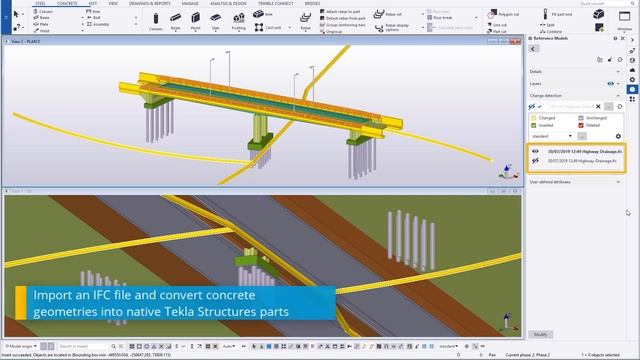Select the Fit part end tool
This screenshot has width=640, height=360.
558,14
